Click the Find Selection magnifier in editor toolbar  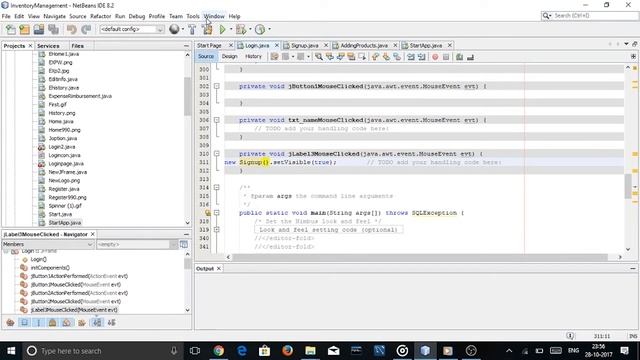tap(319, 57)
